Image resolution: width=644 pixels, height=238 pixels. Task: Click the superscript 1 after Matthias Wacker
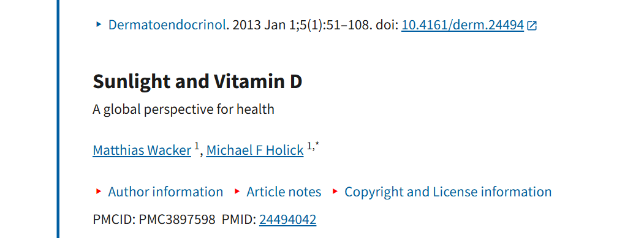tap(197, 146)
